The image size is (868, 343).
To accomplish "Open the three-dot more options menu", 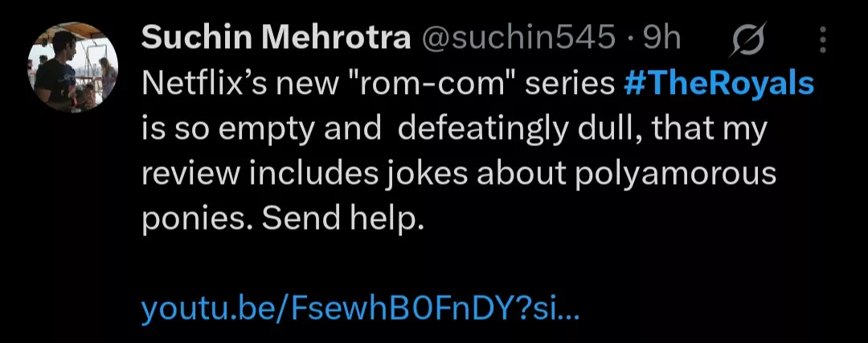I will click(822, 38).
